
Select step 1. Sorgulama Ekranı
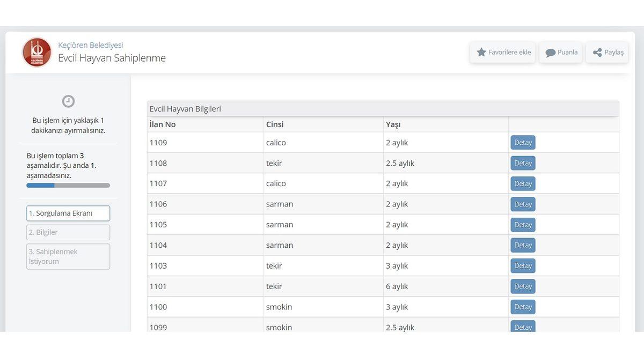pos(68,213)
